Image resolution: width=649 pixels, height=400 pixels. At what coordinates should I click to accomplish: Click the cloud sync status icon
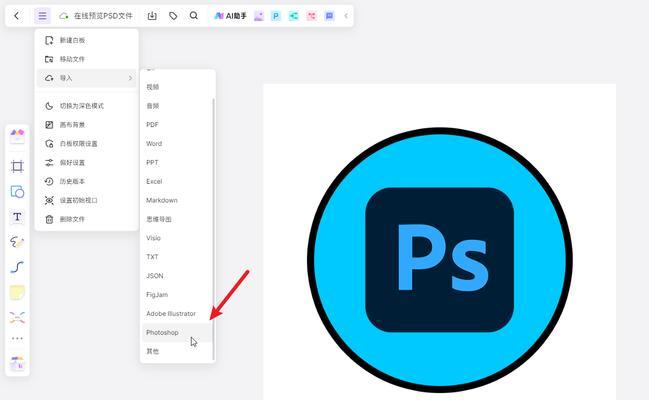point(63,16)
